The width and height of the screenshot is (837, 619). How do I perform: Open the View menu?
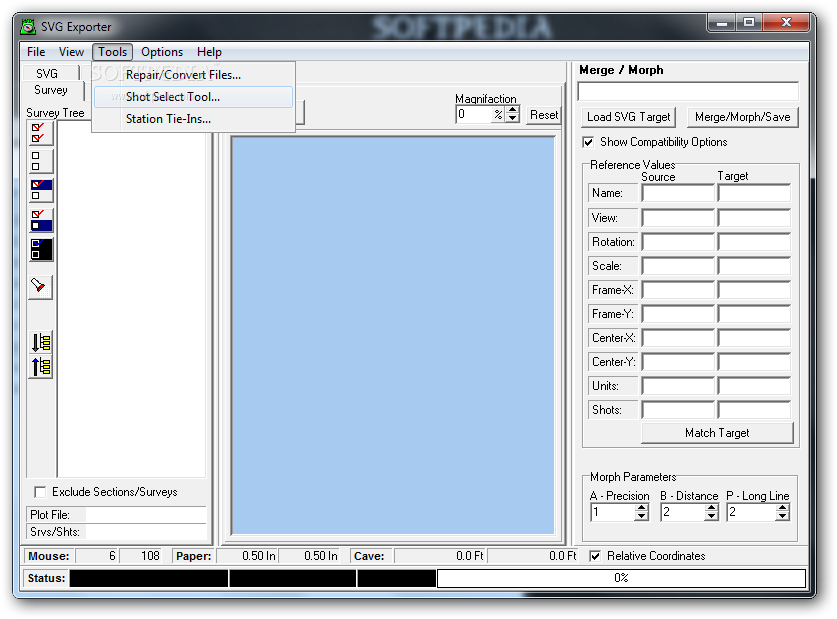(71, 52)
